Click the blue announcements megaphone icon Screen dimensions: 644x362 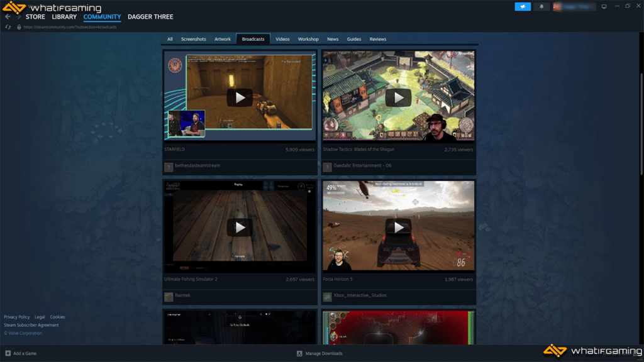tap(523, 7)
